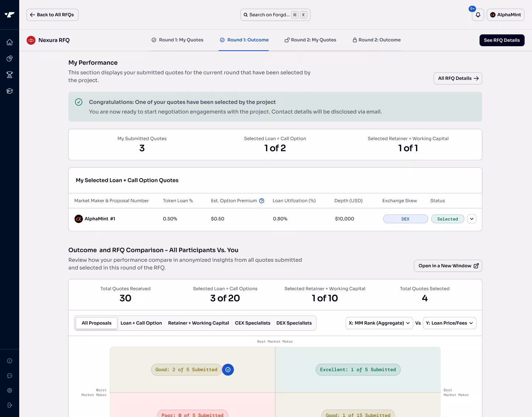Click the AlphaMint #1 proposal name
This screenshot has height=417, width=532.
click(x=100, y=219)
